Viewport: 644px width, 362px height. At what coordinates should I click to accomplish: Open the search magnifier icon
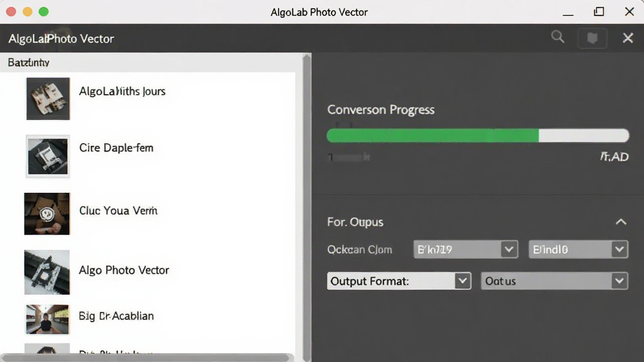click(557, 37)
